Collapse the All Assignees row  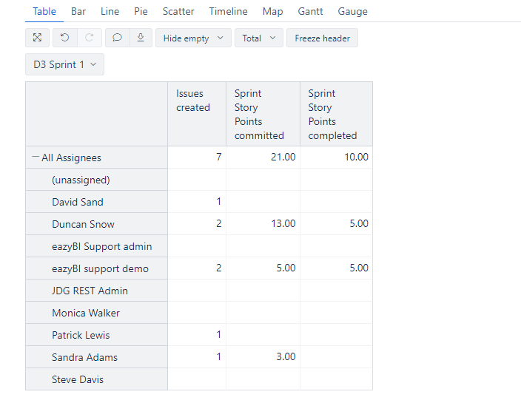point(36,157)
